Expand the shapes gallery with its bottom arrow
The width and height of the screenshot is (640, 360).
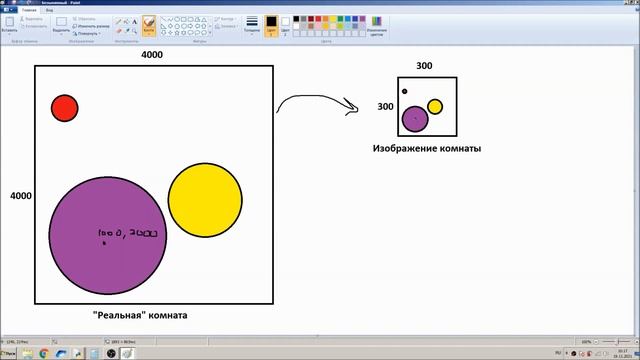[210, 32]
